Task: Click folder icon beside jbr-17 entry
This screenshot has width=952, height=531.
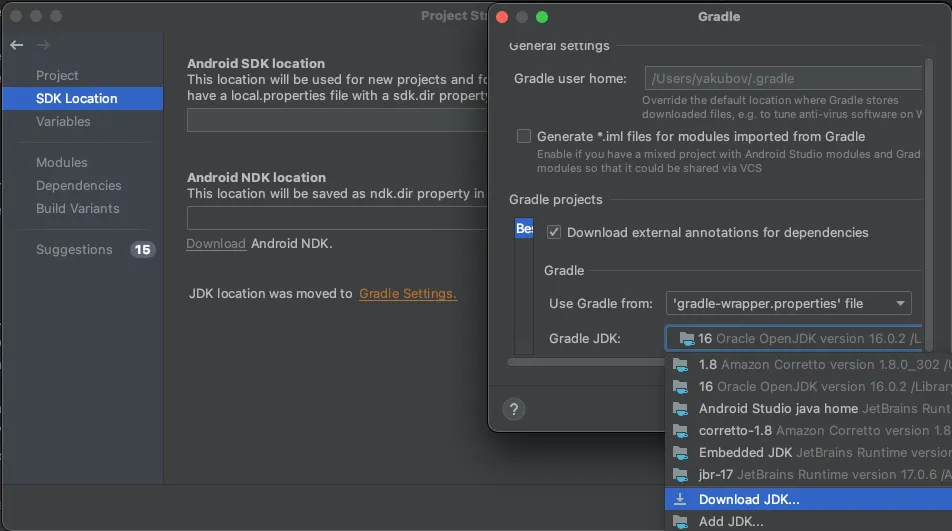Action: (x=681, y=475)
